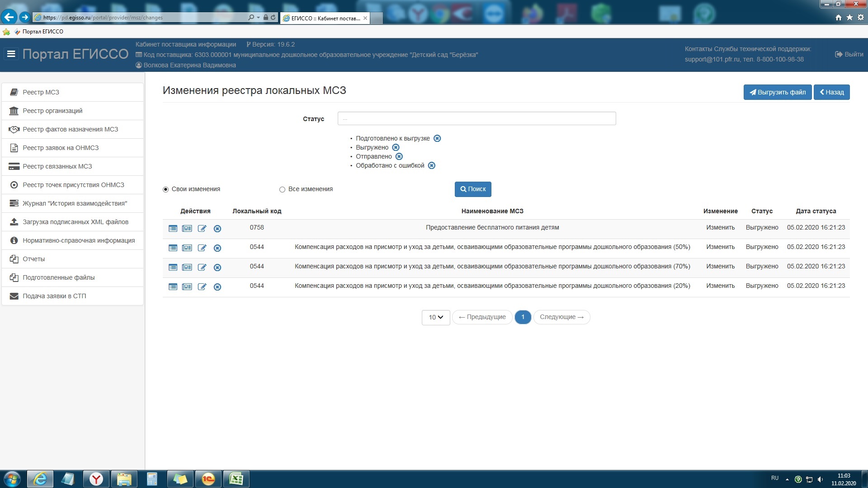
Task: Open the Windows Start button
Action: coord(12,479)
